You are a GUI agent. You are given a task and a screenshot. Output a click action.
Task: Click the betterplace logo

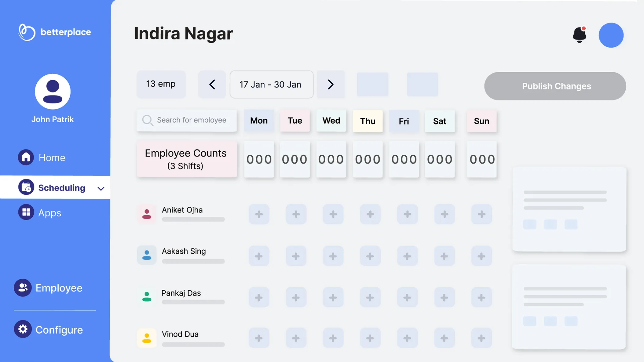(x=54, y=32)
